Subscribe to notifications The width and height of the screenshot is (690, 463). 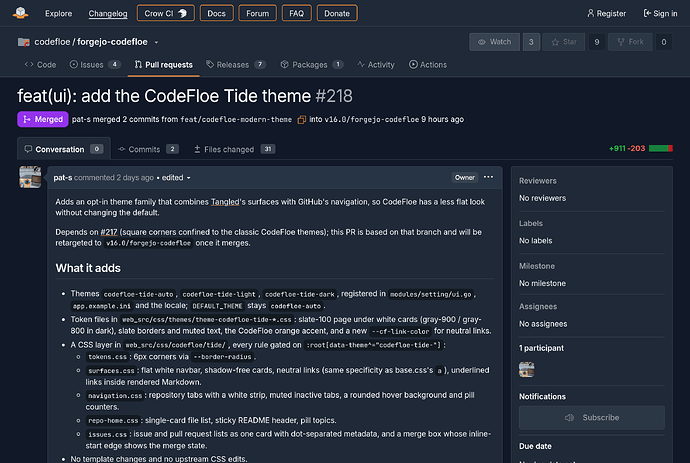coord(591,418)
